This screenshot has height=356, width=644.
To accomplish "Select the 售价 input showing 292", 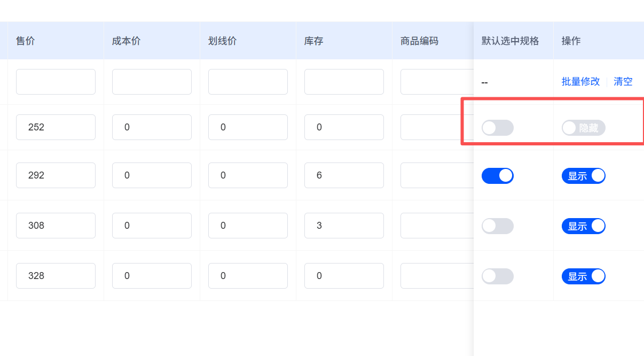I will pos(56,175).
